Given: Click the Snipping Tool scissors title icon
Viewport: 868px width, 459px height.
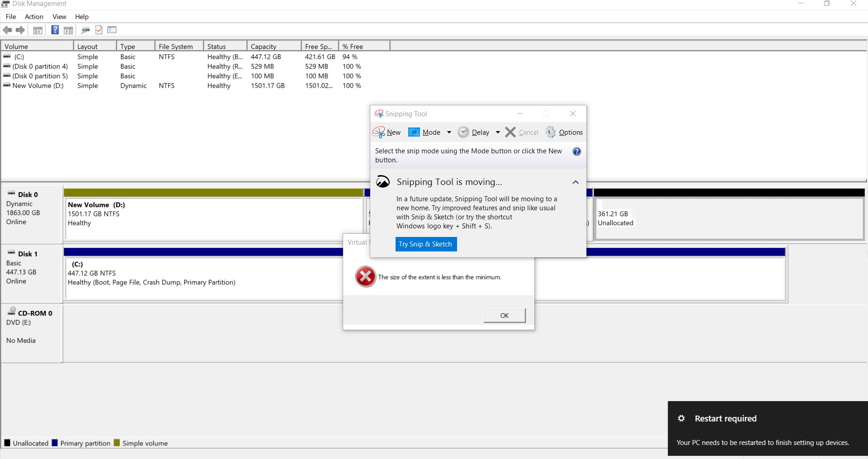Looking at the screenshot, I should [x=379, y=114].
